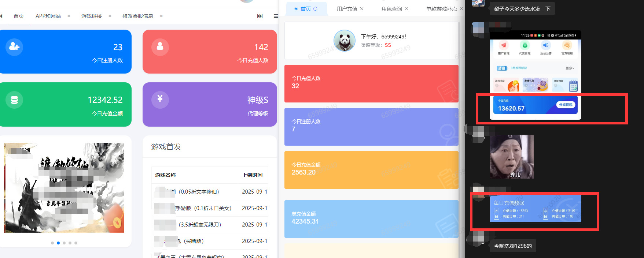This screenshot has height=258, width=644.
Task: Click the person icon on the 142 今日充值人数 card
Action: (160, 47)
